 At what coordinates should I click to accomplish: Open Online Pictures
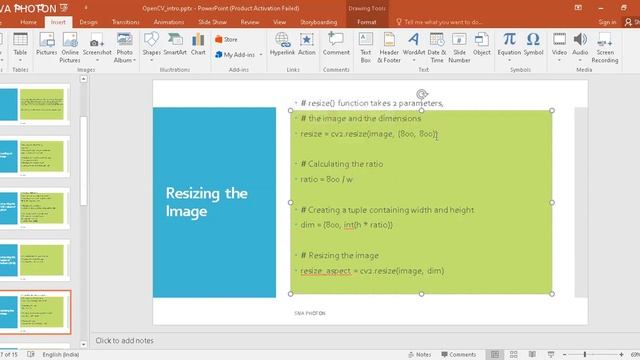point(70,48)
